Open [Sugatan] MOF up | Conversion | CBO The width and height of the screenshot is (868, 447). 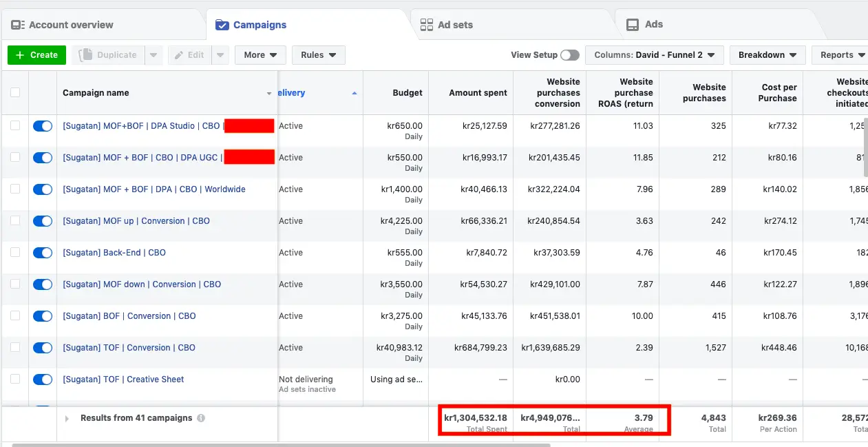coord(136,221)
